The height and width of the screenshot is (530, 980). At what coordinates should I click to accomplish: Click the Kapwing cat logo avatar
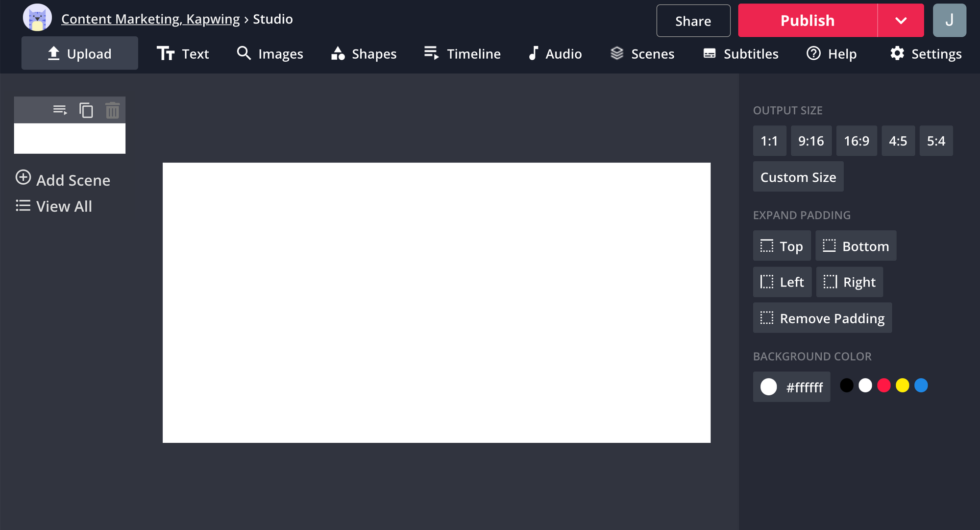point(37,19)
